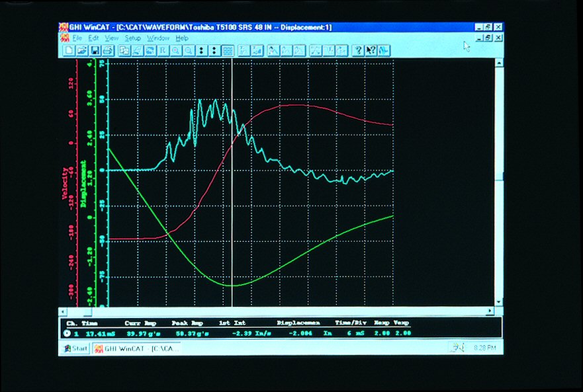Screen dimensions: 583x392
Task: Click the Time/Div column header
Action: point(351,323)
